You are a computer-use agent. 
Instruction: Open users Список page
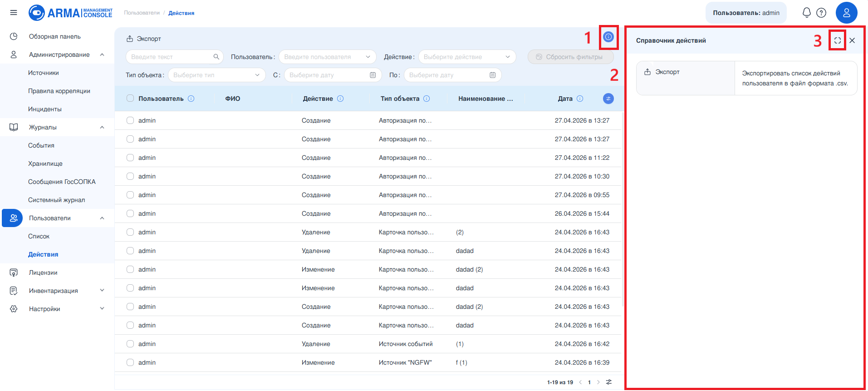(39, 236)
